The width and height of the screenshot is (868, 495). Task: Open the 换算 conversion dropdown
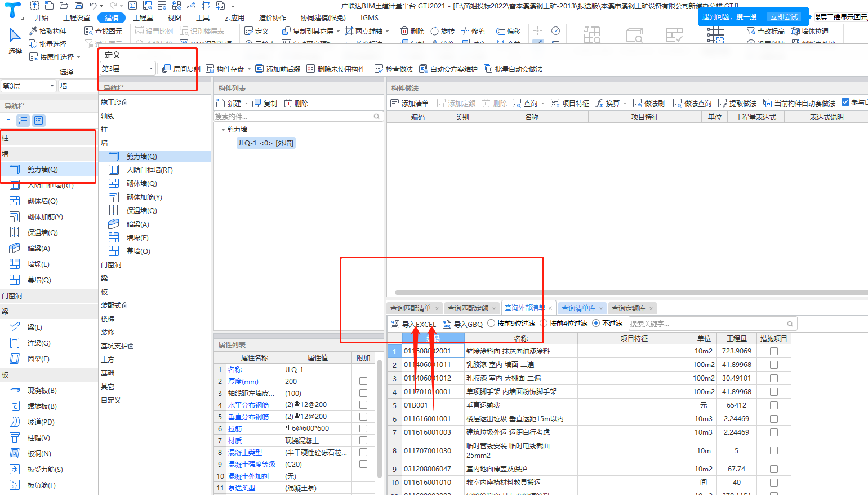click(625, 104)
